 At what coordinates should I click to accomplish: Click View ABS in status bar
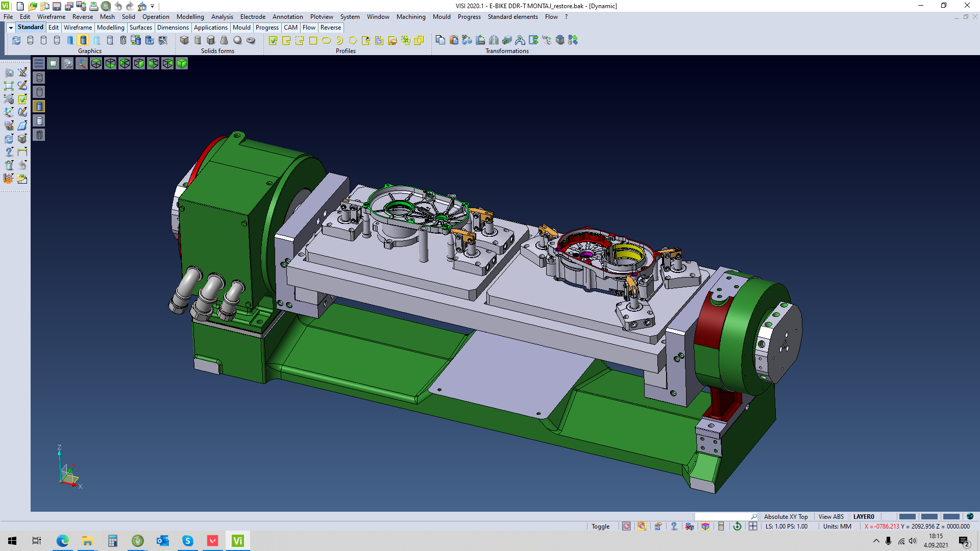point(831,517)
